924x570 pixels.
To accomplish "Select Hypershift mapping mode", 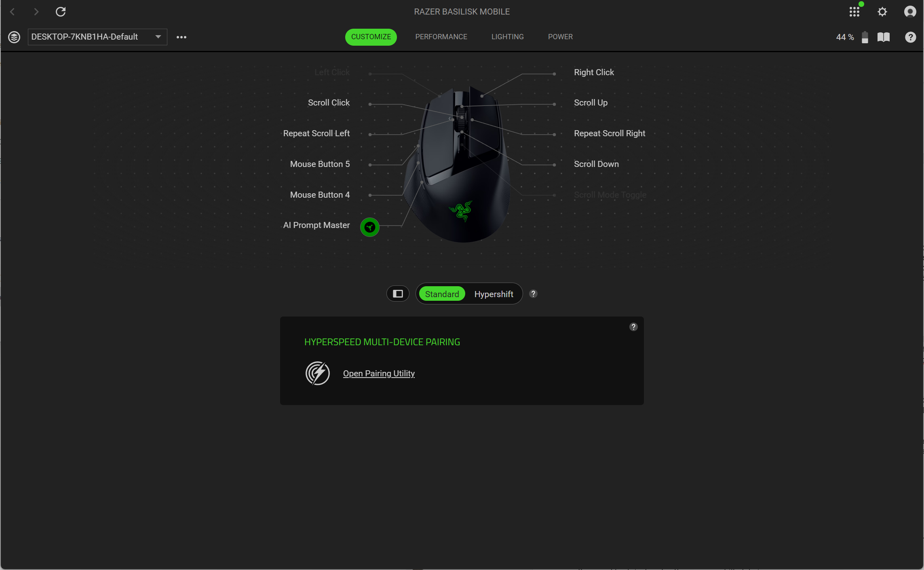I will (x=494, y=294).
